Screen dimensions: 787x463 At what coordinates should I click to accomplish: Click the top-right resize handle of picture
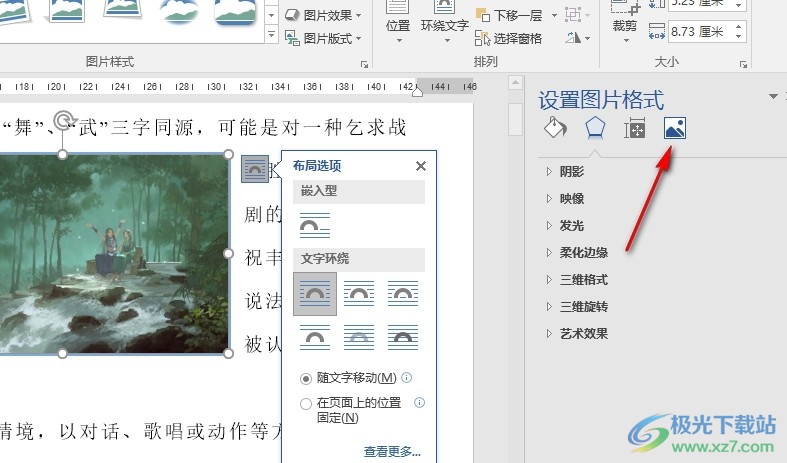[x=228, y=154]
